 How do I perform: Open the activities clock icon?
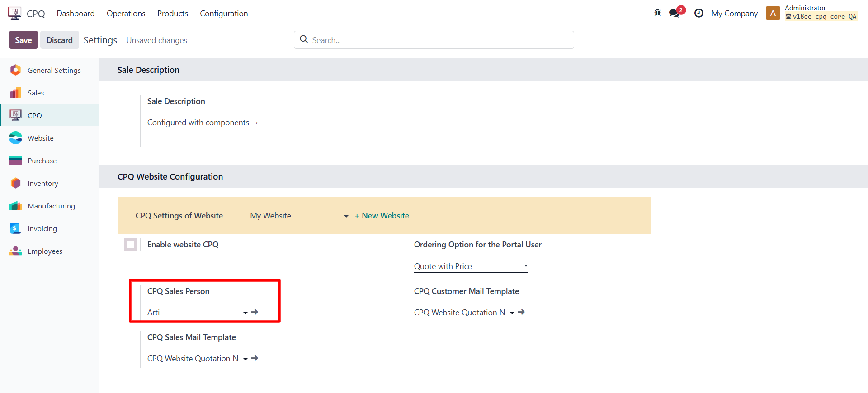pos(698,13)
